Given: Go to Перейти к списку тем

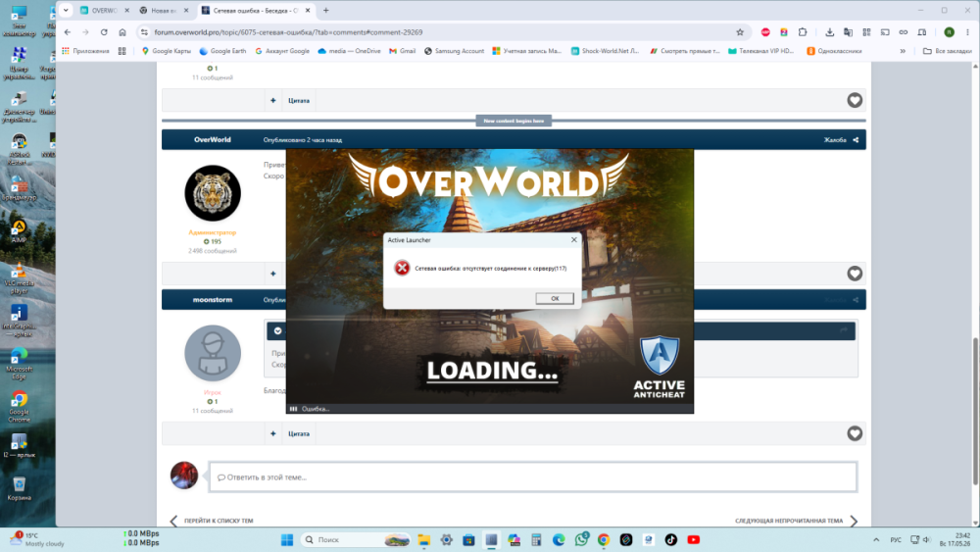Looking at the screenshot, I should pyautogui.click(x=213, y=520).
